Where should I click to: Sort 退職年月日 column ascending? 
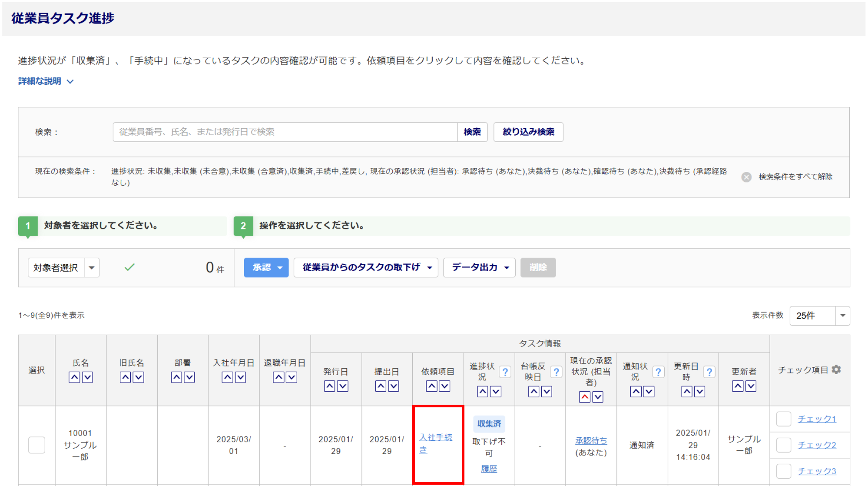coord(278,377)
